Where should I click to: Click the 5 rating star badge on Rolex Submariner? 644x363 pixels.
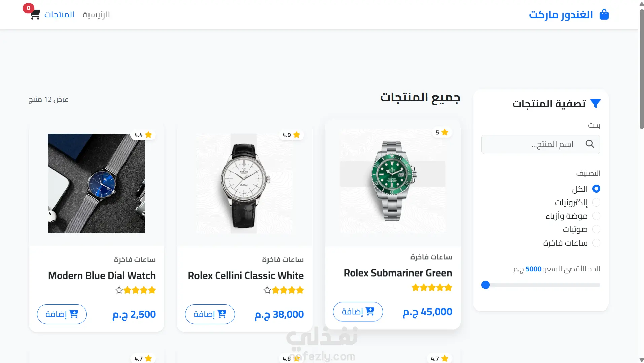tap(442, 132)
